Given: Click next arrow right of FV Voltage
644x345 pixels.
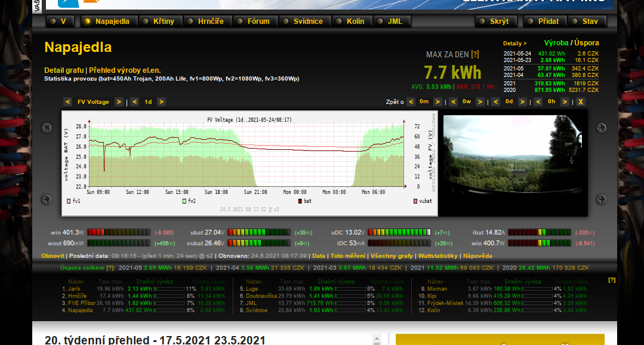Looking at the screenshot, I should (119, 102).
